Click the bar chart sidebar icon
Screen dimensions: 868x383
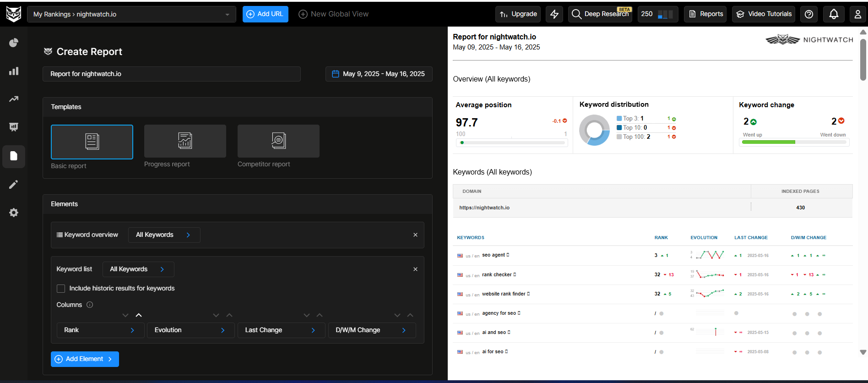(x=14, y=71)
